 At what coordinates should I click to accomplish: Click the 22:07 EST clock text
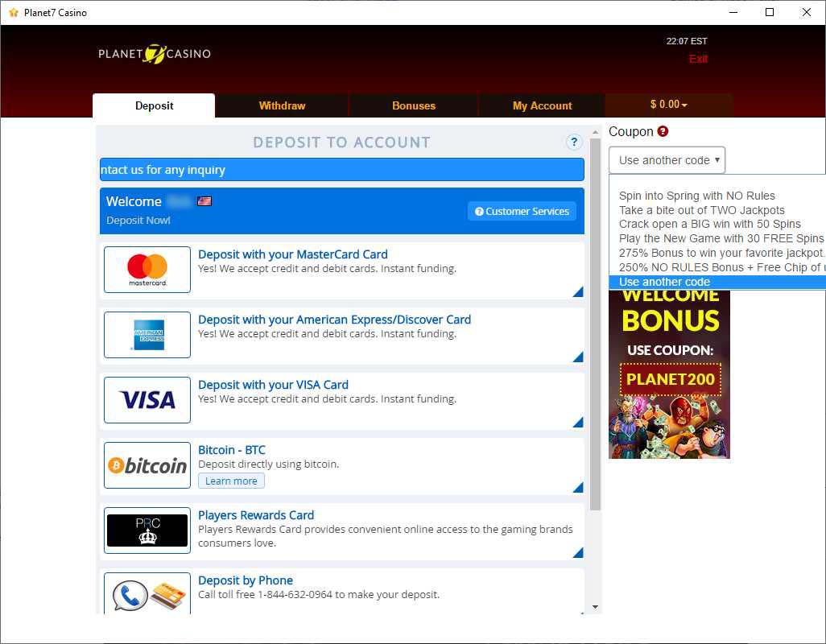tap(687, 41)
